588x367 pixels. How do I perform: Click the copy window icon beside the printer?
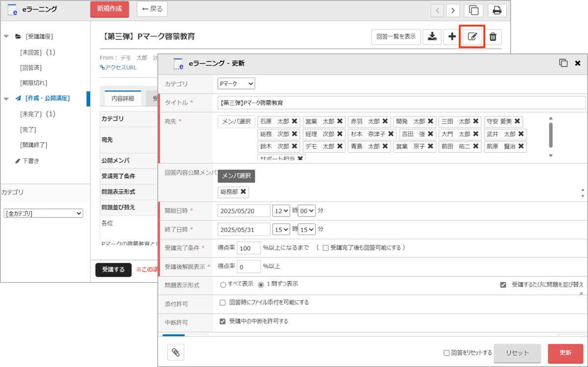474,10
